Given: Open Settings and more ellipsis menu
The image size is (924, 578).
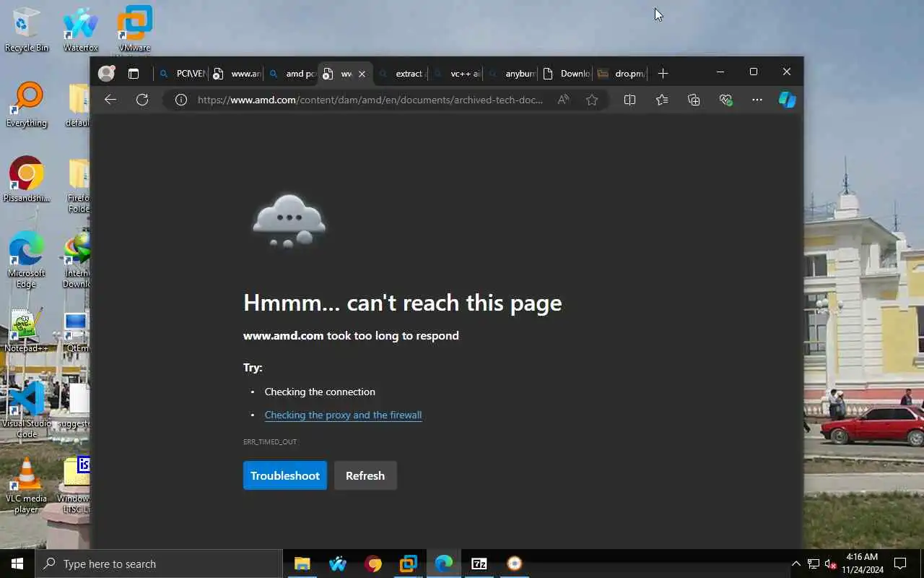Looking at the screenshot, I should click(757, 100).
